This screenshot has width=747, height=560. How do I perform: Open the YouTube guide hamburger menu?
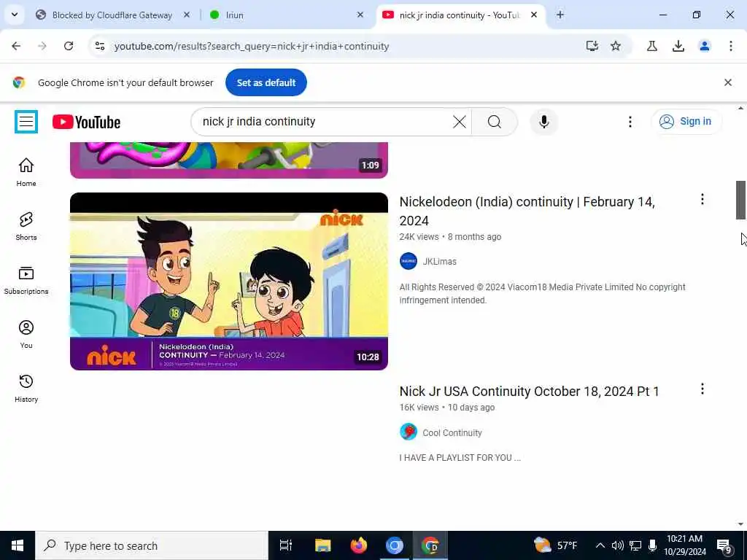[x=26, y=122]
